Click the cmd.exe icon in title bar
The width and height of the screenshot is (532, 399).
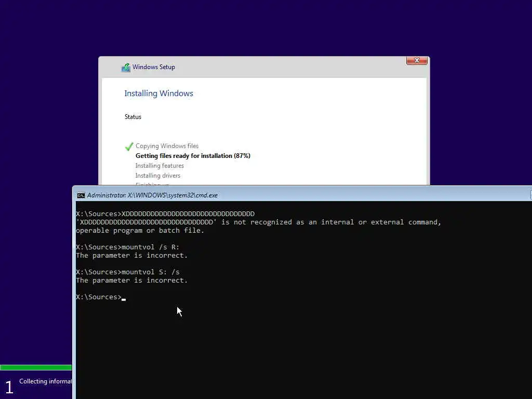[x=81, y=195]
